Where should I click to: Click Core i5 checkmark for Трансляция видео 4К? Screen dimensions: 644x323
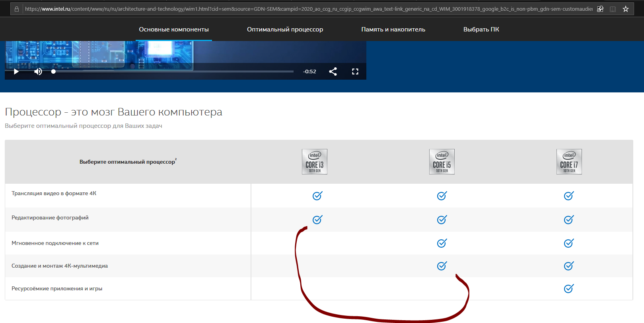coord(442,196)
